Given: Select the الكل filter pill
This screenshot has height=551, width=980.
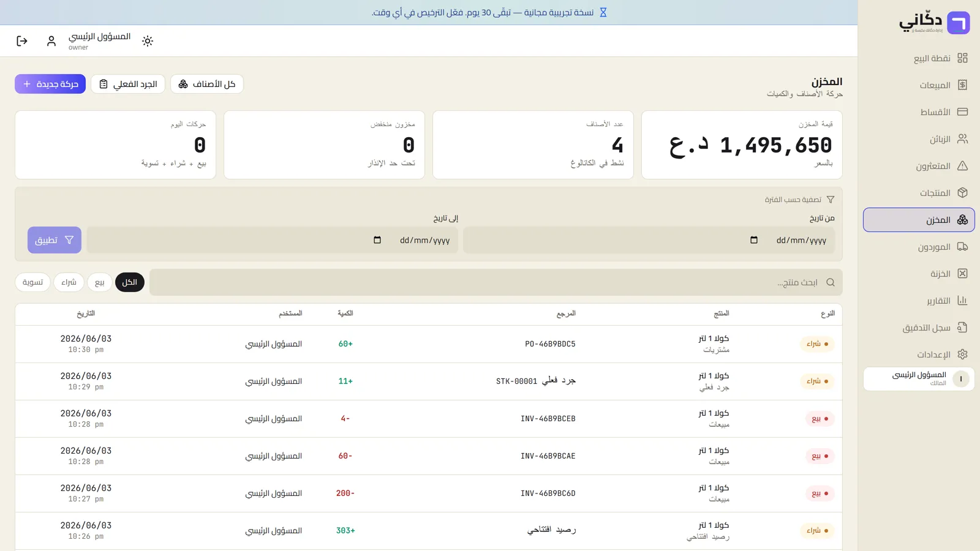Looking at the screenshot, I should (130, 282).
